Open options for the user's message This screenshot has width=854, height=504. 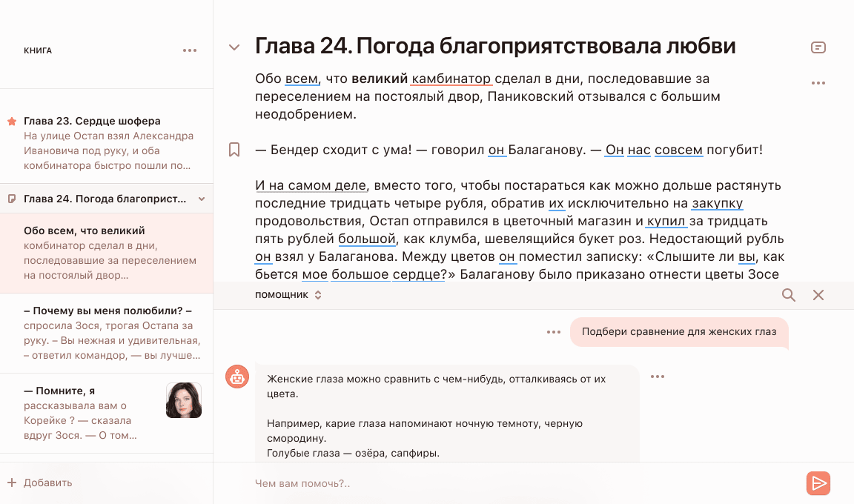[x=553, y=331]
